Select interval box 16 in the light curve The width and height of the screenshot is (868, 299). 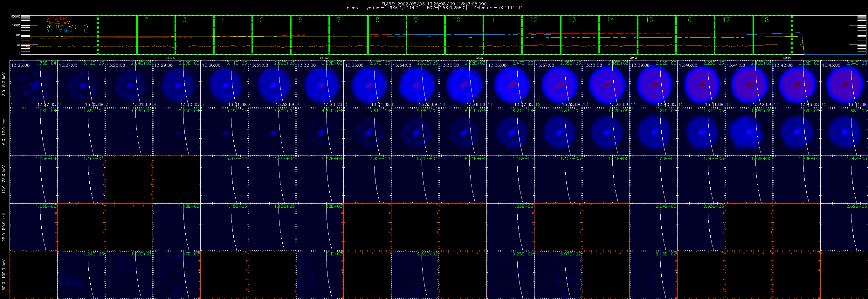click(x=695, y=35)
